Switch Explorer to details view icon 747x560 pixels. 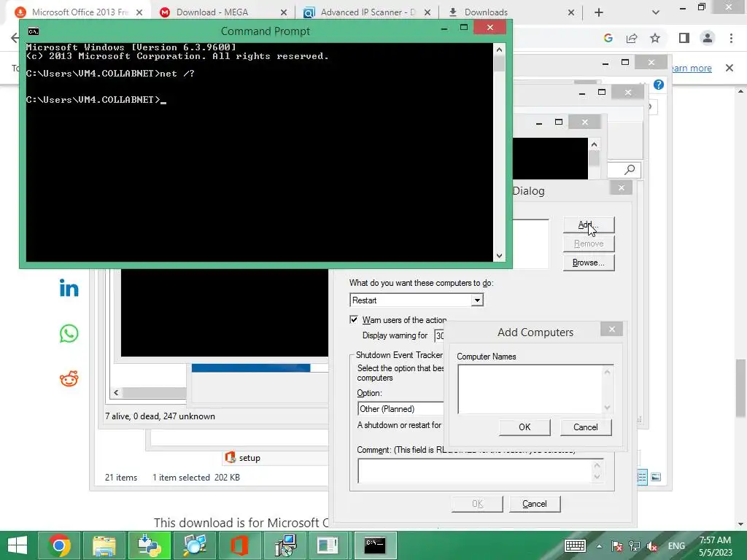tap(642, 477)
